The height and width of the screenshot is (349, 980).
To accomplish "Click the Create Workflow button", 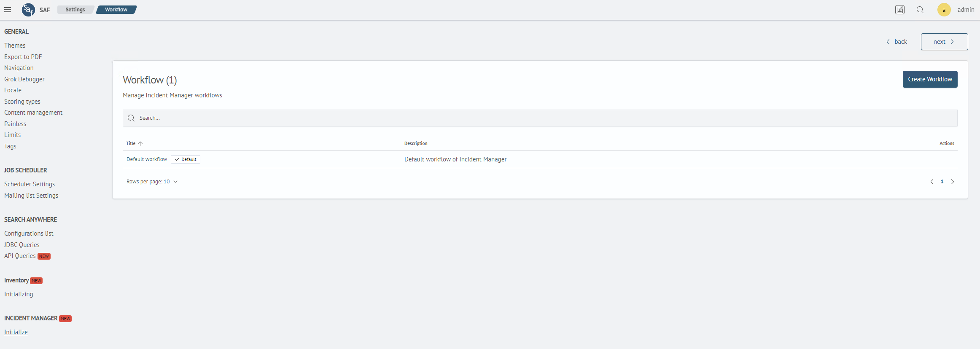I will [930, 79].
